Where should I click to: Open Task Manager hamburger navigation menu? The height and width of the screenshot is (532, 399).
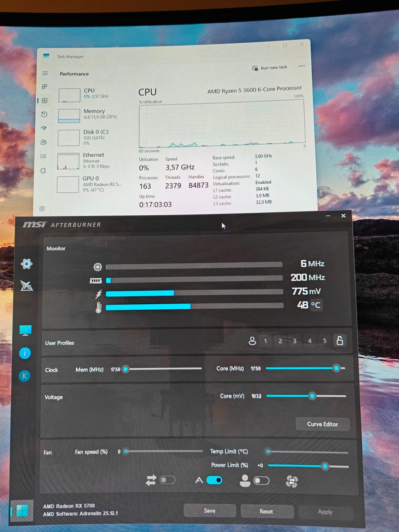click(45, 73)
